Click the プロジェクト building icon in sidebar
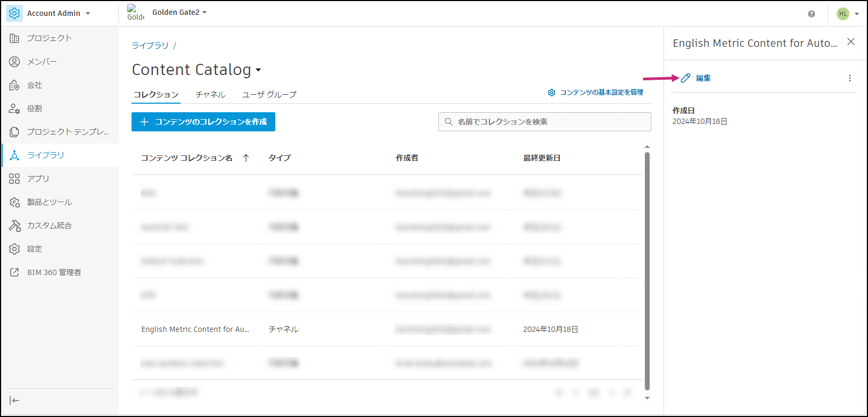This screenshot has width=868, height=417. tap(14, 38)
